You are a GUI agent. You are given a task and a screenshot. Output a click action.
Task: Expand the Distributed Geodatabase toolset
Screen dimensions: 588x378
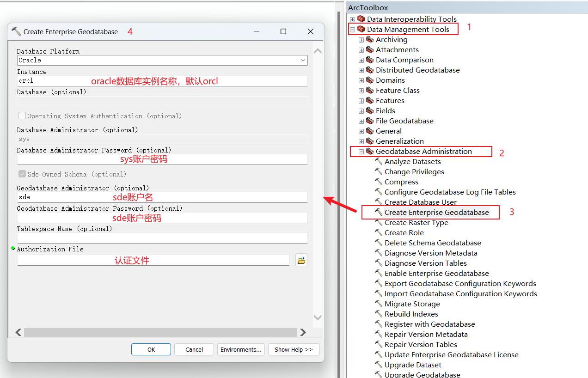tap(361, 70)
